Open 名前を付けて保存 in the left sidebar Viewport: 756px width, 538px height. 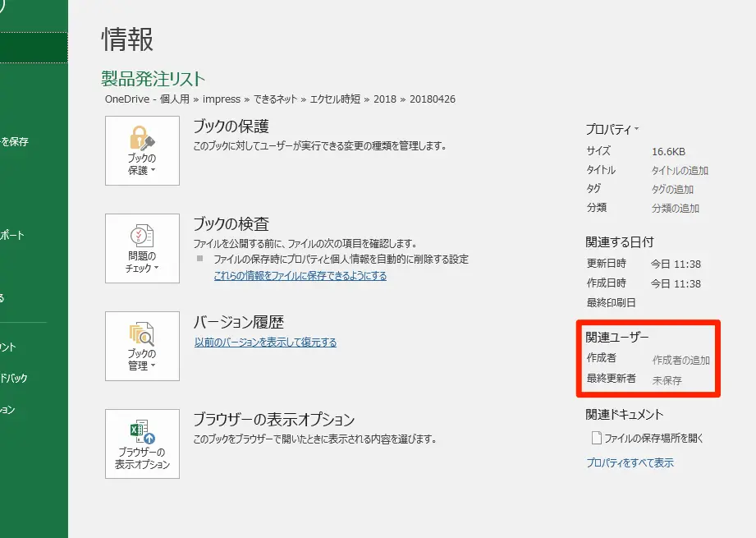pyautogui.click(x=15, y=142)
